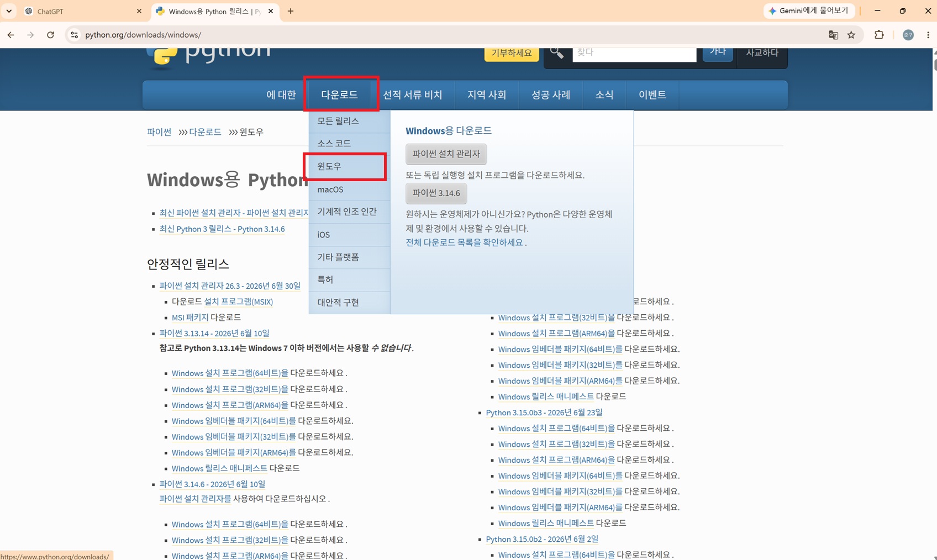Image resolution: width=937 pixels, height=560 pixels.
Task: Go forward in browser history
Action: pos(30,35)
